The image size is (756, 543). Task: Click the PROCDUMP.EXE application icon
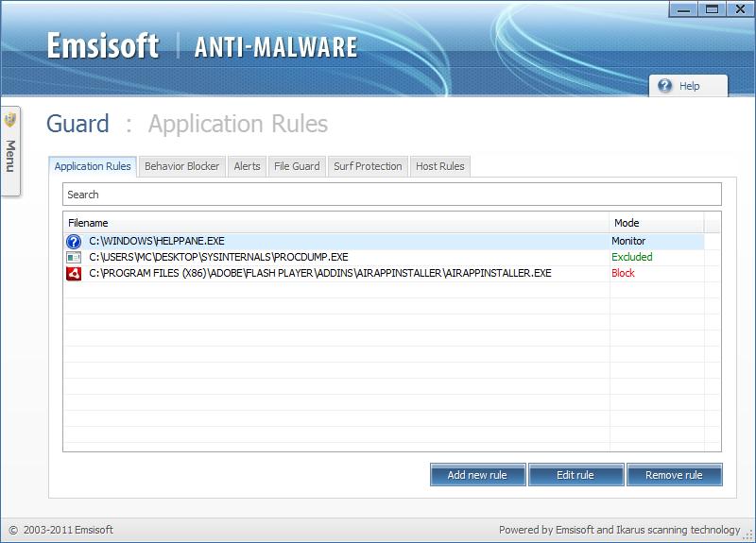coord(74,257)
